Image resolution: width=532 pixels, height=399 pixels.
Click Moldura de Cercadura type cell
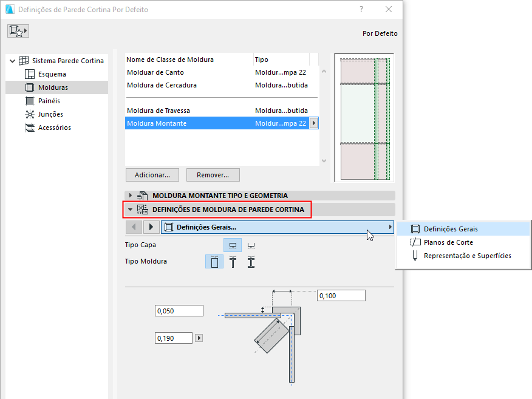pos(281,85)
